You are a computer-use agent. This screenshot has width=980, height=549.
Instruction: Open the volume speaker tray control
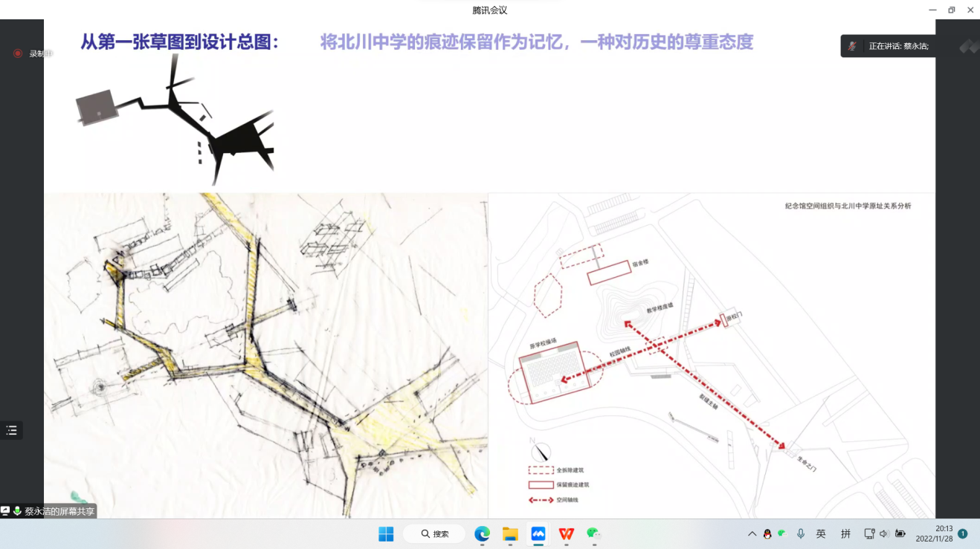(x=884, y=533)
